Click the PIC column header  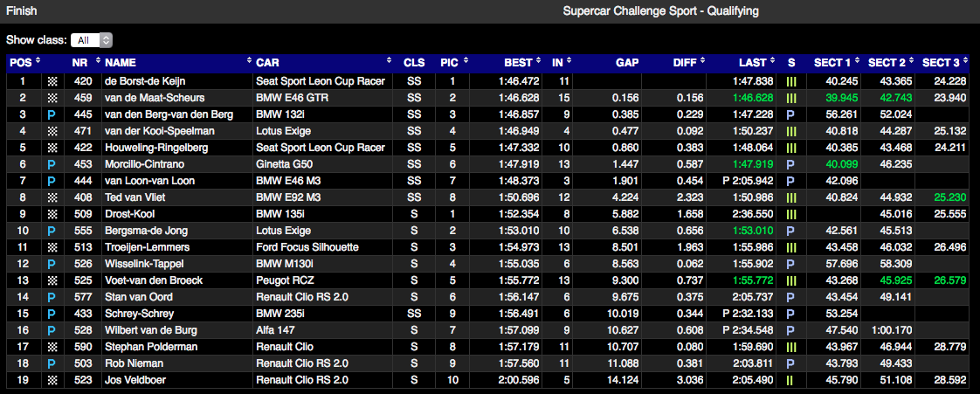click(449, 63)
